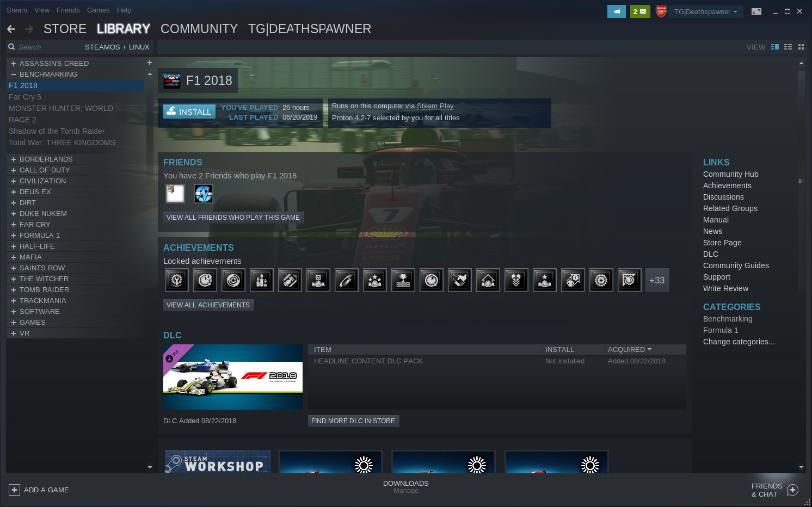Expand the THE WITCHER category
Screen dimensions: 812x507
coord(14,279)
